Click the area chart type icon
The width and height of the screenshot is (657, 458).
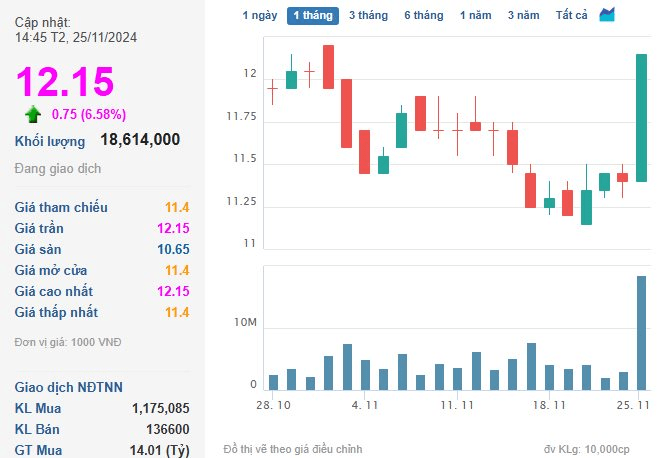point(607,15)
